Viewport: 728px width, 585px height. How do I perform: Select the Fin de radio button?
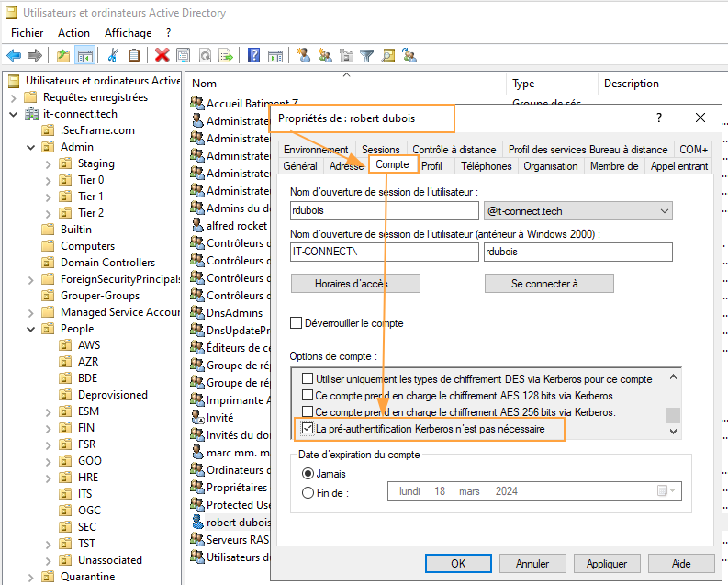[308, 492]
